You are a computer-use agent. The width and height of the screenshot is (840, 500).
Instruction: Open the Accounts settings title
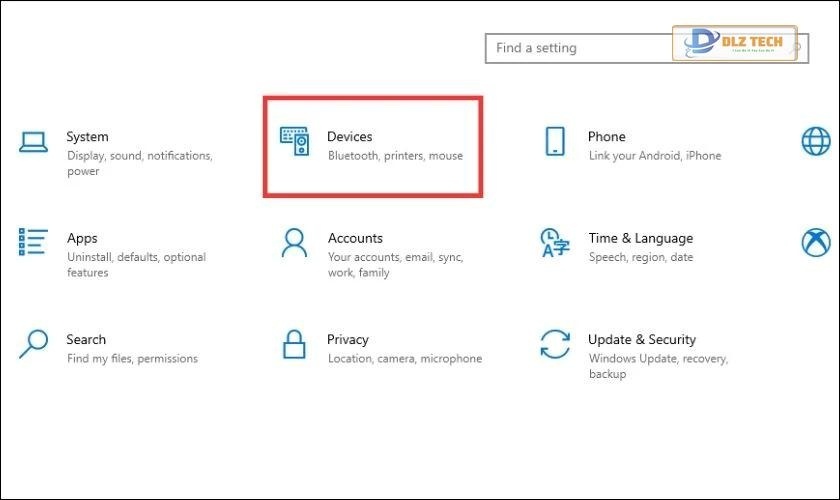pyautogui.click(x=355, y=238)
